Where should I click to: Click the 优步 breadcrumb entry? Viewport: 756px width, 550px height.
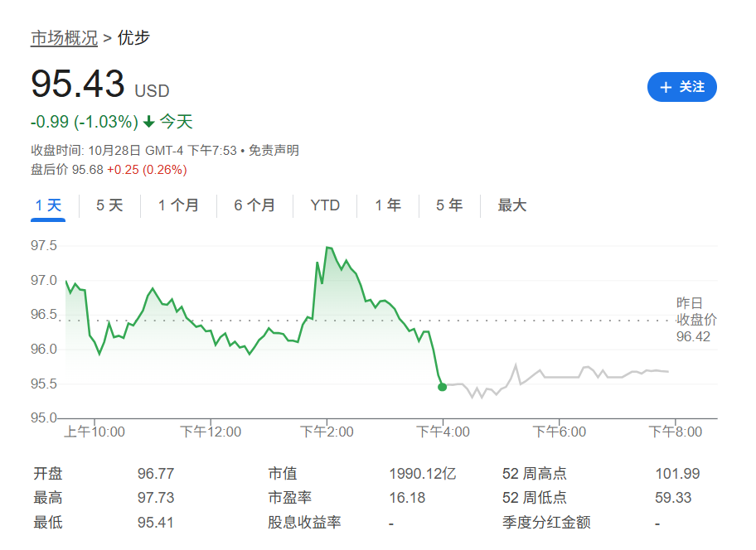[x=133, y=37]
